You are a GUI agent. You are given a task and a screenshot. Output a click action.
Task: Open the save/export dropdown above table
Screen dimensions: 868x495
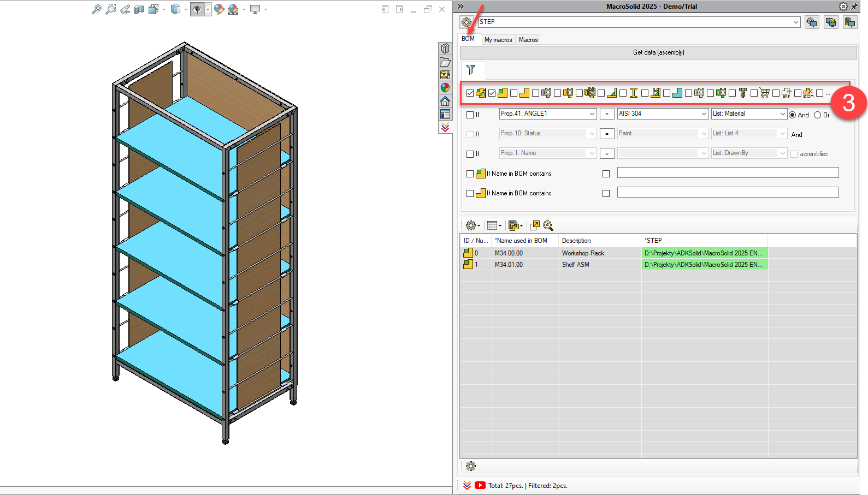[x=516, y=225]
